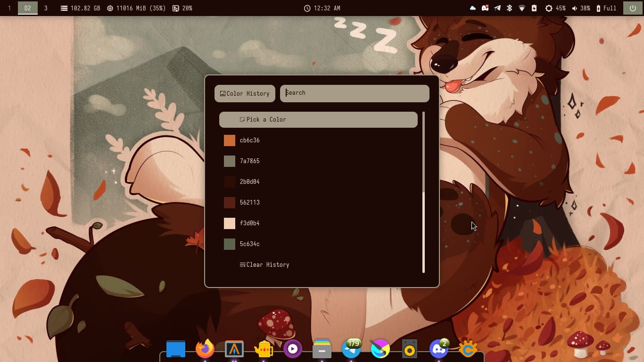This screenshot has width=644, height=362.
Task: Click the Color History mode label
Action: coord(245,94)
